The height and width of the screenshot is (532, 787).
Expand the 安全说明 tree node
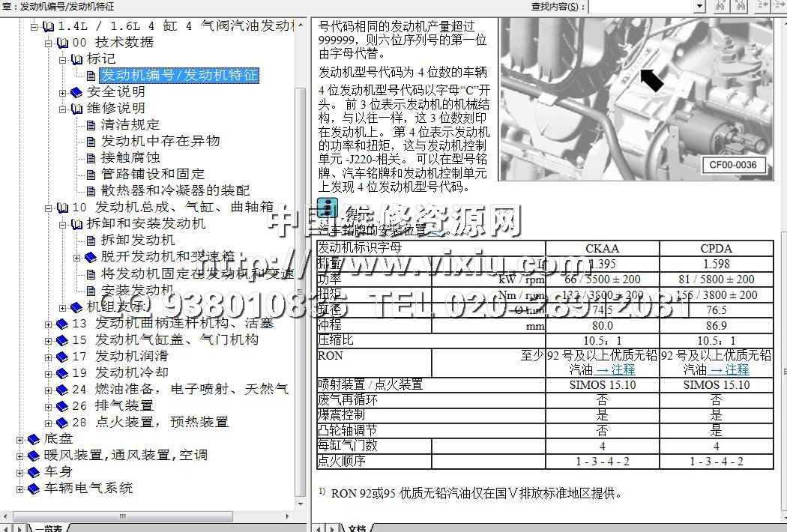pyautogui.click(x=63, y=92)
